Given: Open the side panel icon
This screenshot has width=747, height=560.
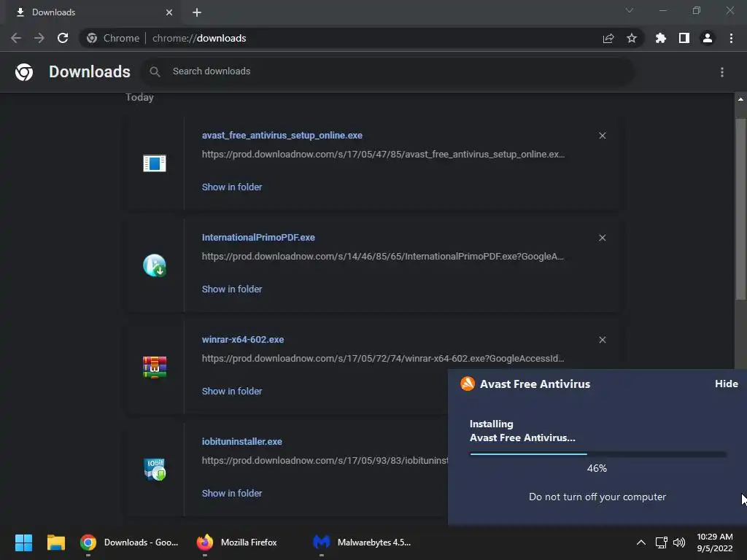Looking at the screenshot, I should point(684,38).
